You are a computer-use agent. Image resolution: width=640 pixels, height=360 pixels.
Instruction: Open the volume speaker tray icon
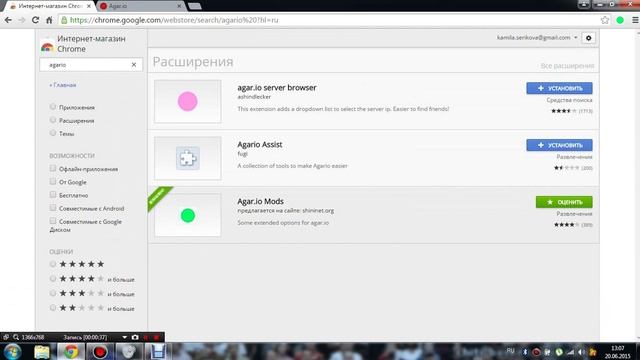click(582, 352)
